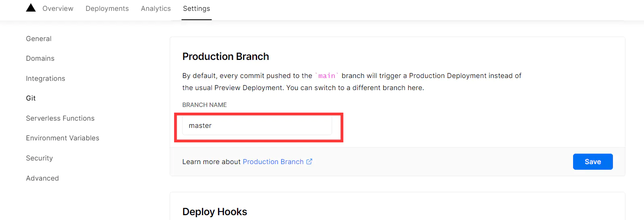644x220 pixels.
Task: Open the Overview tab
Action: click(x=58, y=8)
